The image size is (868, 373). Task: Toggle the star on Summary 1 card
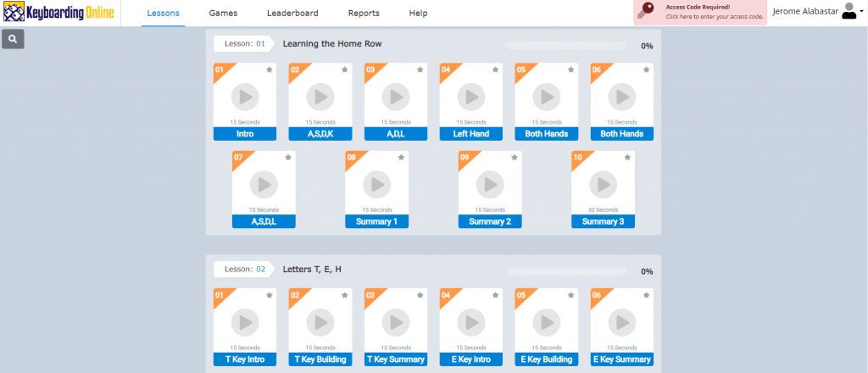click(401, 158)
